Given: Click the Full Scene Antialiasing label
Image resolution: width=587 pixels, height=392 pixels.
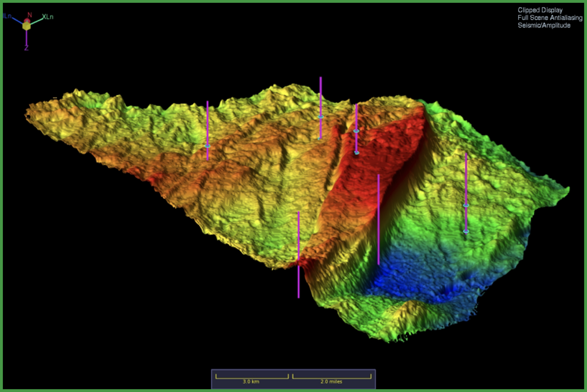Looking at the screenshot, I should click(550, 17).
